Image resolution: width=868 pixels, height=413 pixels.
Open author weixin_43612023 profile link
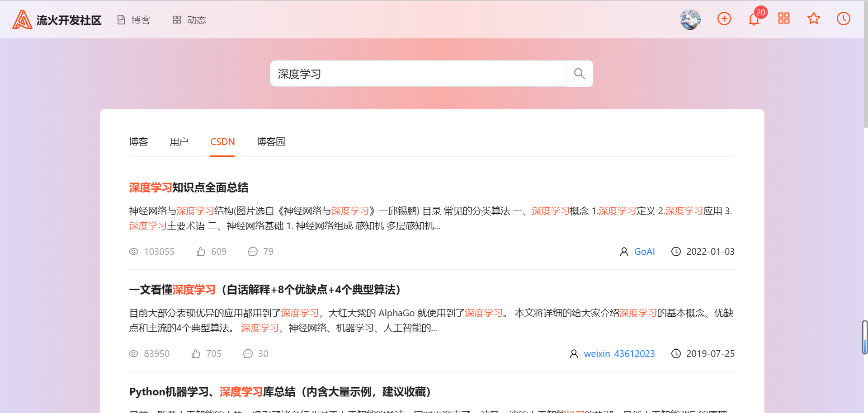click(619, 354)
